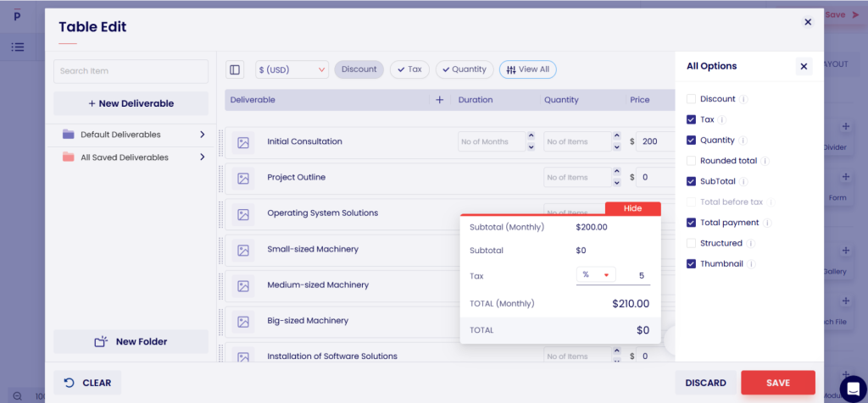The image size is (868, 403).
Task: Click the DISCARD button
Action: pos(706,383)
